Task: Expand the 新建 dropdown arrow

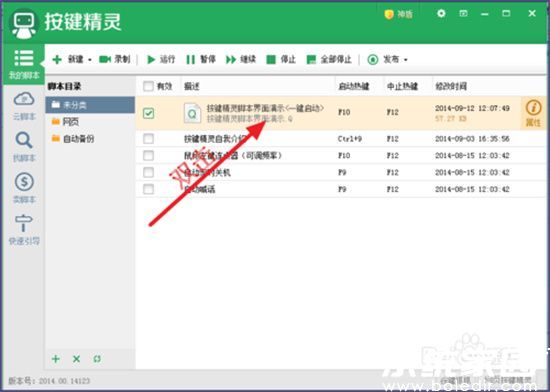Action: pos(90,60)
